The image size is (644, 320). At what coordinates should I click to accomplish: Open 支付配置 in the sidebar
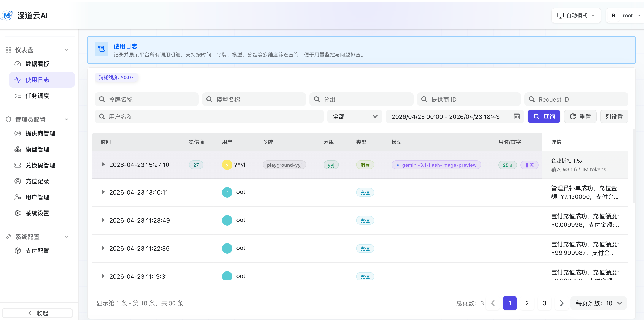(x=42, y=251)
